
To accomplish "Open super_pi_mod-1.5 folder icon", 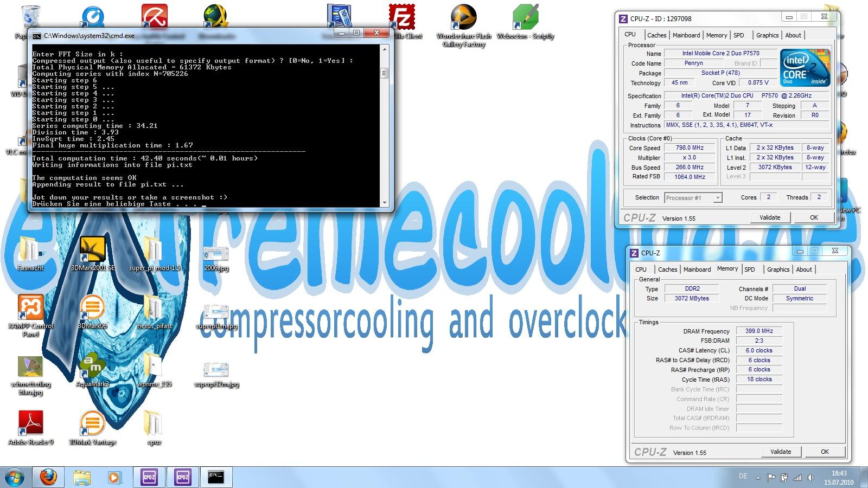I will (x=154, y=253).
